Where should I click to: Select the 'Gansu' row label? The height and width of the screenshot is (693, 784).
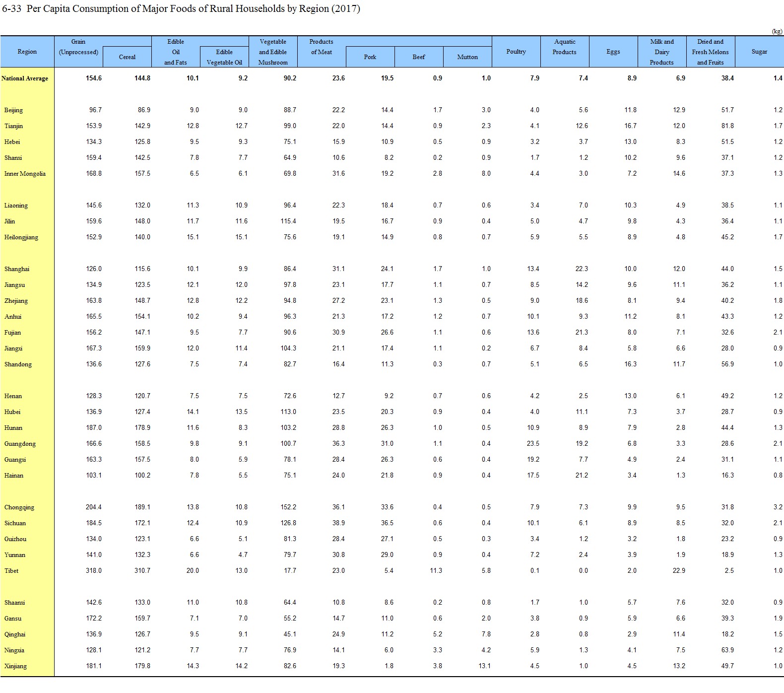[x=13, y=619]
